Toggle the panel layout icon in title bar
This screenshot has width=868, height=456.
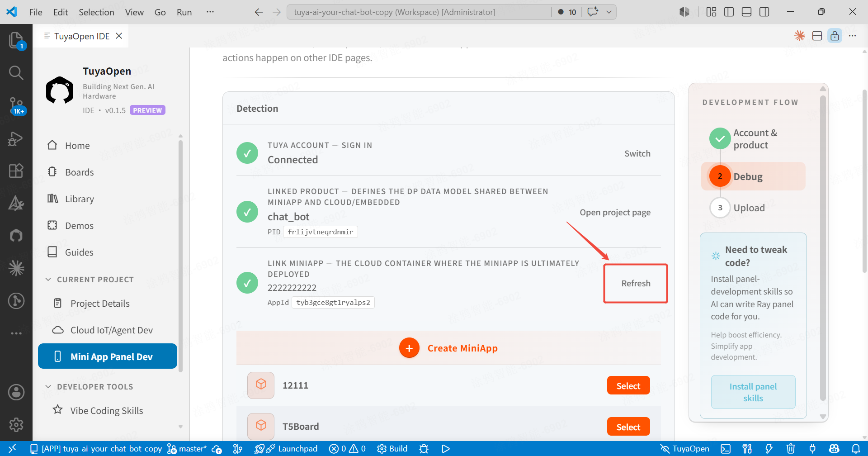(746, 12)
